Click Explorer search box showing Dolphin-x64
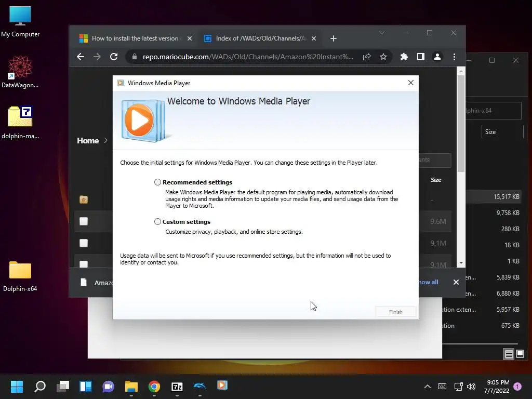 click(x=494, y=111)
